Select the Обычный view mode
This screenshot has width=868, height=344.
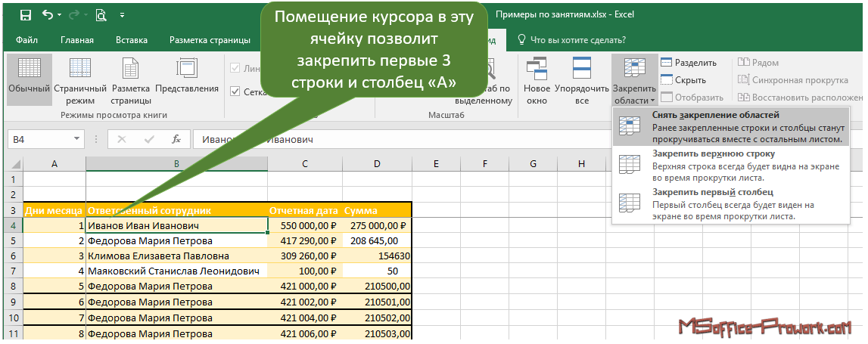30,80
